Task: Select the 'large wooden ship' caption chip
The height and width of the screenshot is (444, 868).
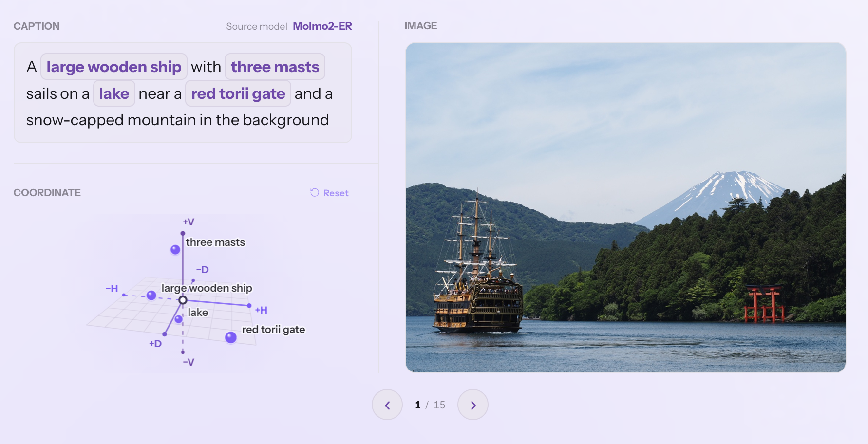Action: tap(114, 67)
